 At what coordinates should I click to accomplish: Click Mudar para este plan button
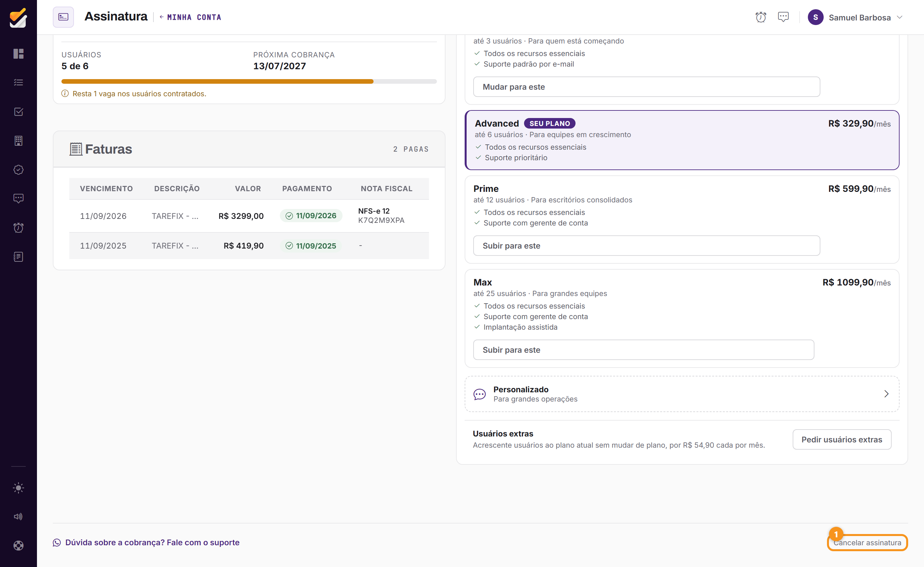pyautogui.click(x=646, y=87)
